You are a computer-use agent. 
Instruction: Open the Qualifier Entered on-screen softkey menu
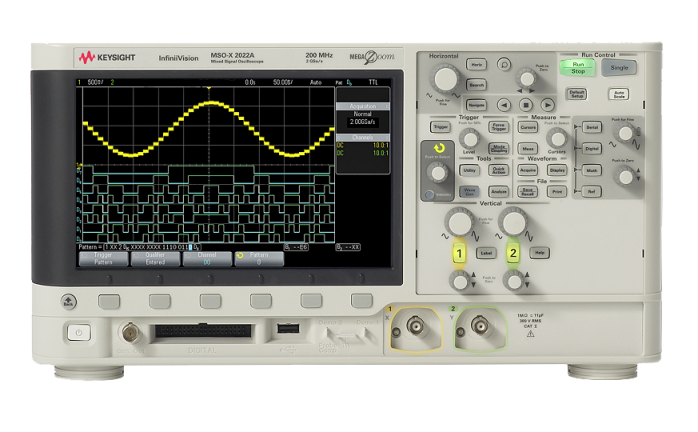click(155, 259)
